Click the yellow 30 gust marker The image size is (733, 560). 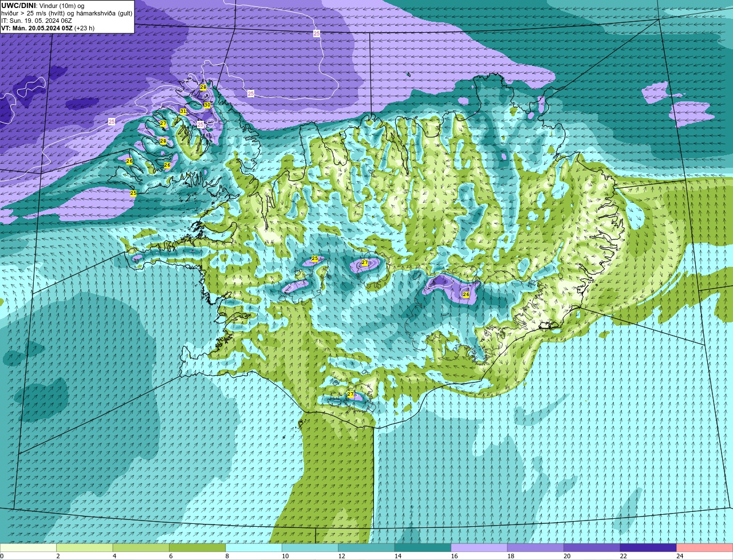click(x=207, y=105)
